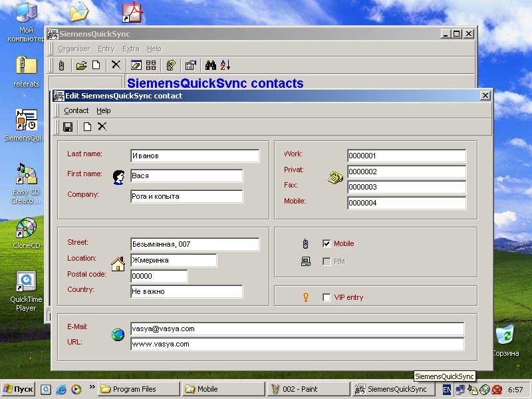Open the Organiser menu in main window
This screenshot has width=532, height=399.
pyautogui.click(x=74, y=49)
